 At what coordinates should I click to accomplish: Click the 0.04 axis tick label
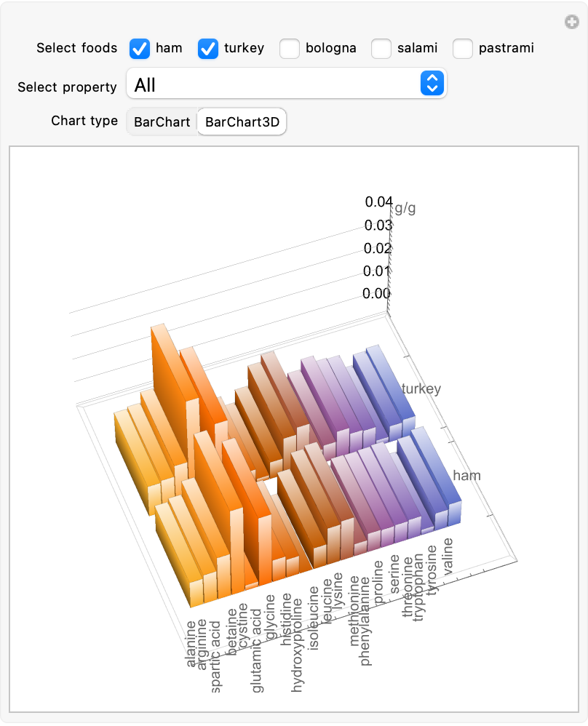[378, 202]
